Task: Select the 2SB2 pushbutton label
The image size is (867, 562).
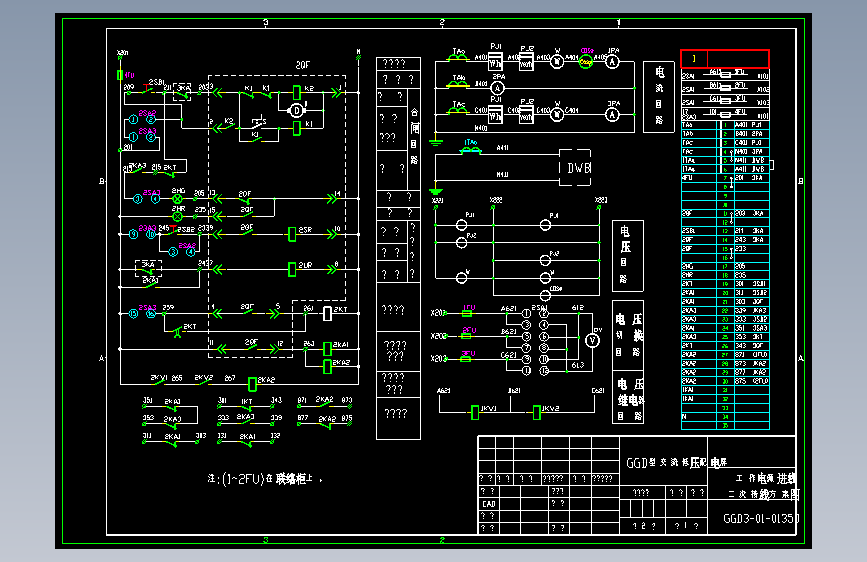Action: pyautogui.click(x=185, y=228)
